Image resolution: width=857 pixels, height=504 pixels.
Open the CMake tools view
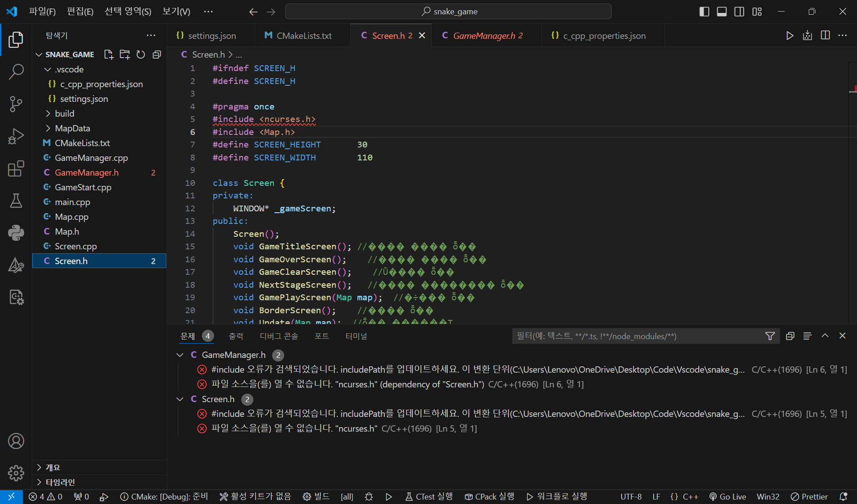coord(16,265)
